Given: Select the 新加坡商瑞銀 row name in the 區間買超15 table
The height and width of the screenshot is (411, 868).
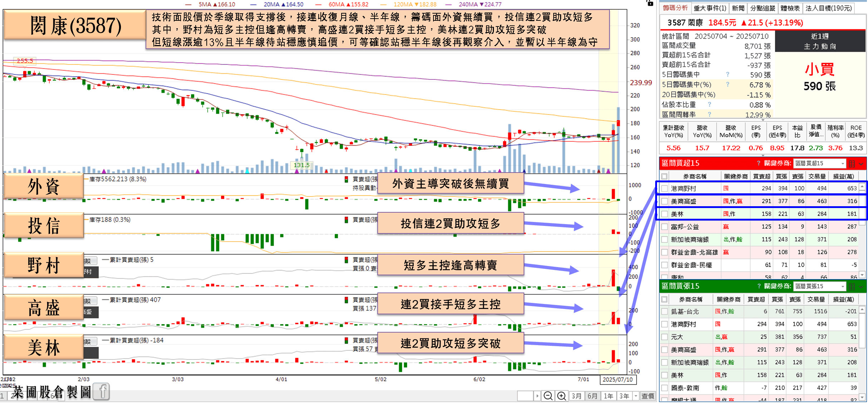Looking at the screenshot, I should coord(690,240).
